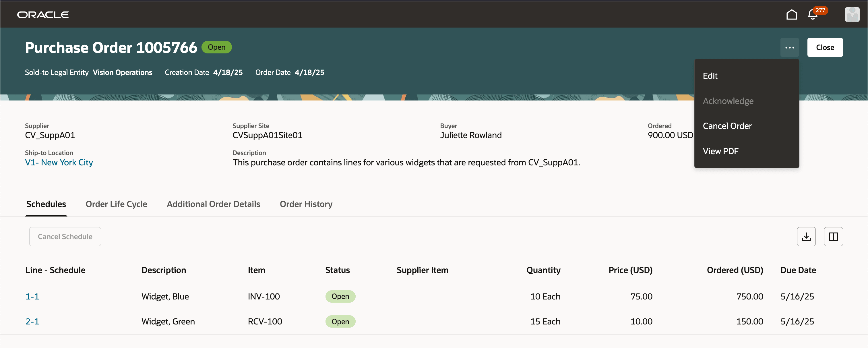Click the Cancel Schedule button
This screenshot has width=868, height=348.
coord(65,236)
